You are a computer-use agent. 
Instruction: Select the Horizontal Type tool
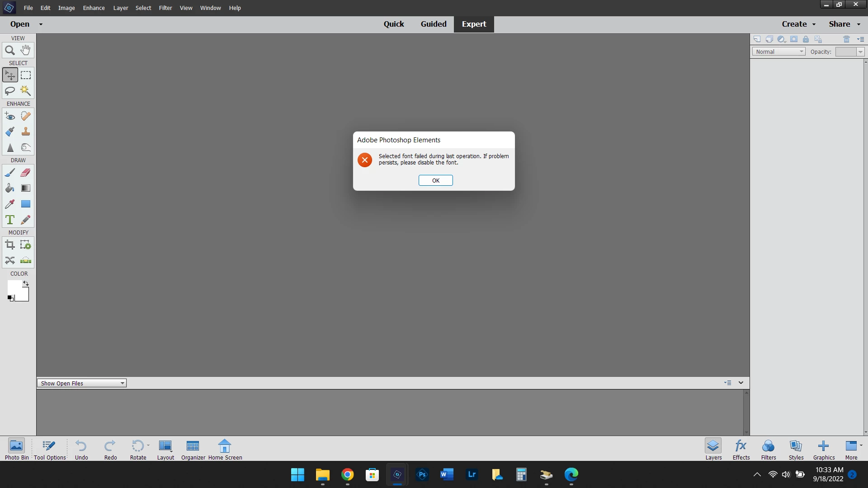tap(10, 220)
